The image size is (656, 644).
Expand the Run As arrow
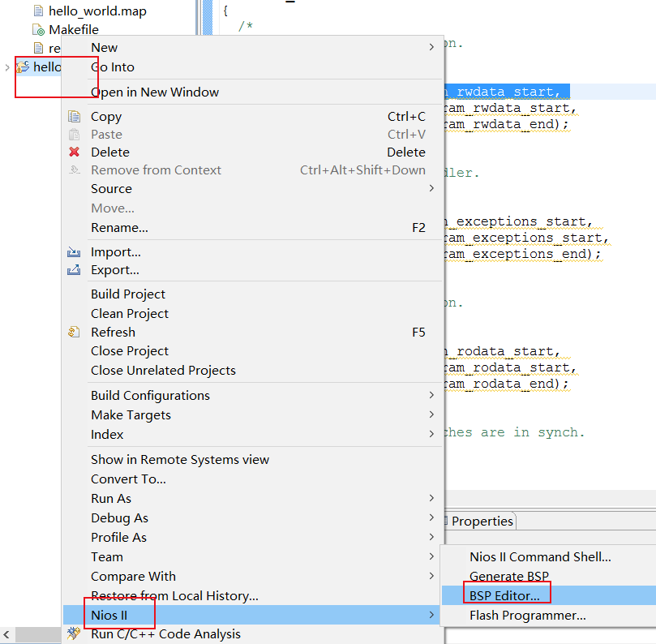[x=431, y=498]
